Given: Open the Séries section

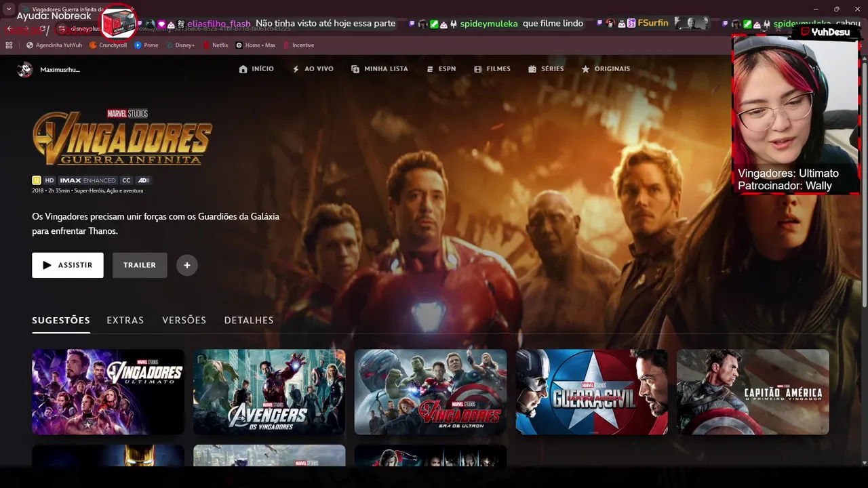Looking at the screenshot, I should click(x=546, y=69).
